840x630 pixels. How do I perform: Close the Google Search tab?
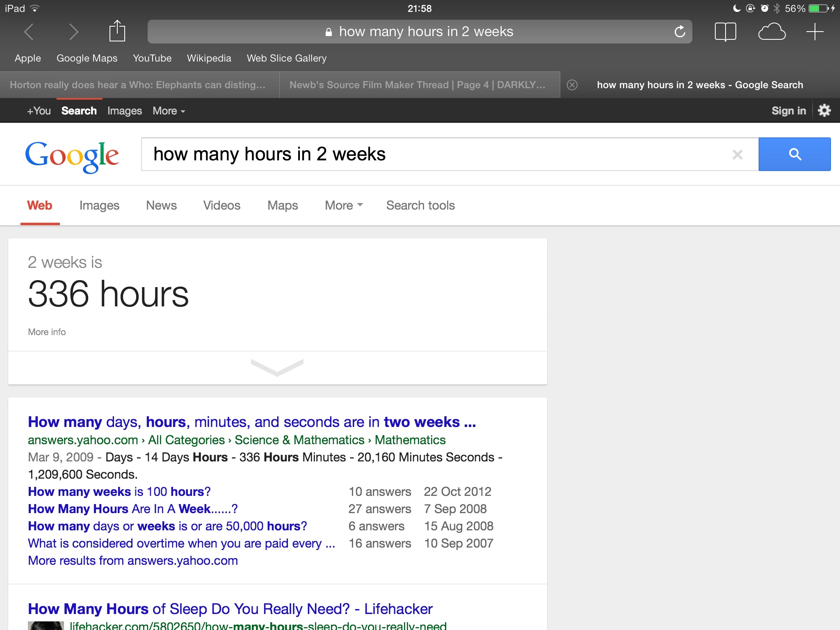tap(572, 85)
